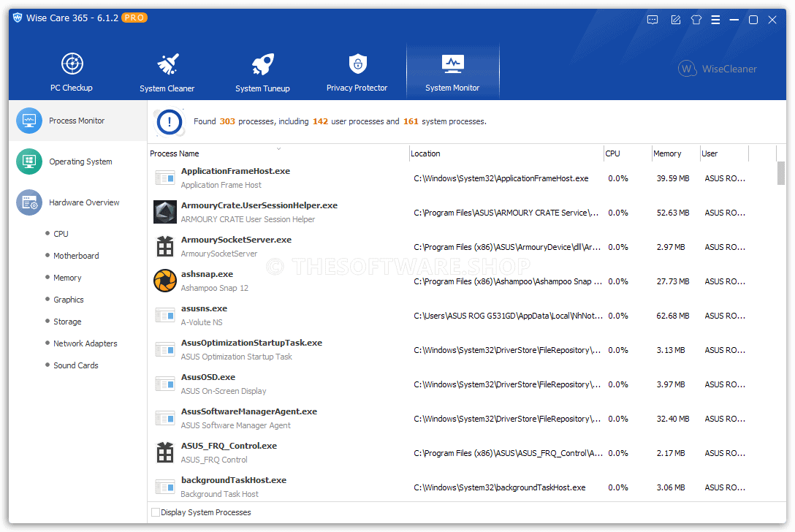Open the feedback chat icon in title bar
Screen dimensions: 795x532
(x=653, y=20)
